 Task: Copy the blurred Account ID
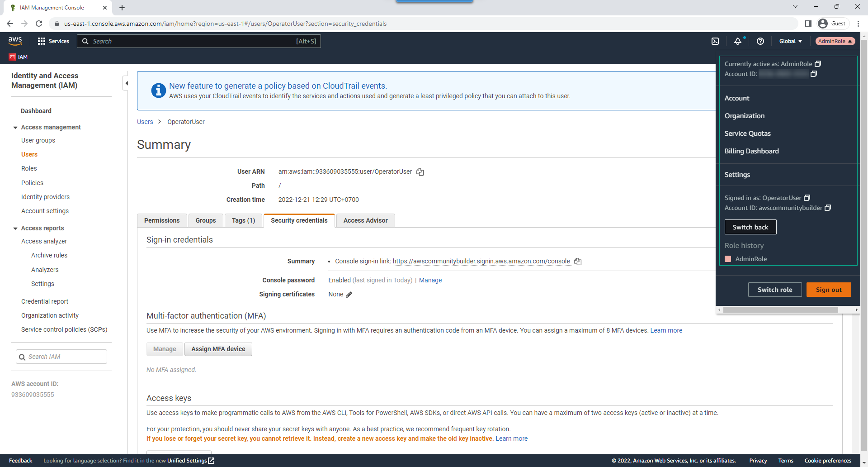click(814, 74)
